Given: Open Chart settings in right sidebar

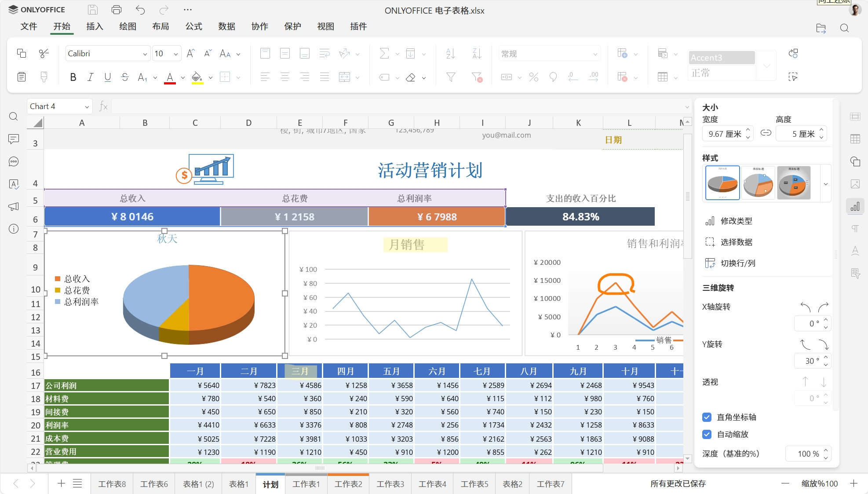Looking at the screenshot, I should click(855, 206).
